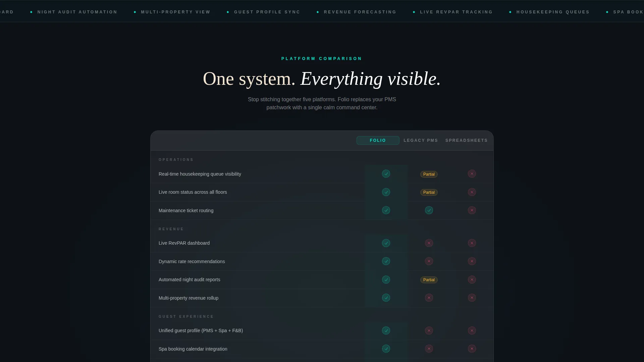Click LIVE REVPAR TRACKING in the ticker

click(x=457, y=12)
